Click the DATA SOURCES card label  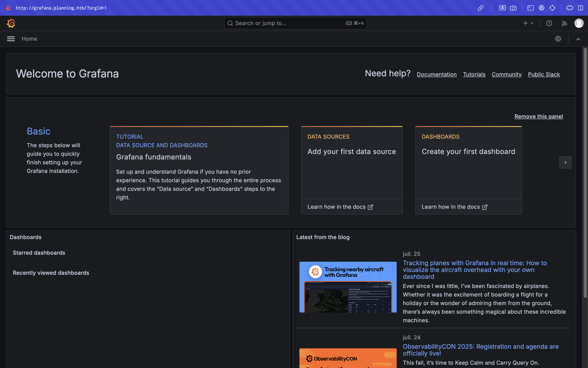328,136
